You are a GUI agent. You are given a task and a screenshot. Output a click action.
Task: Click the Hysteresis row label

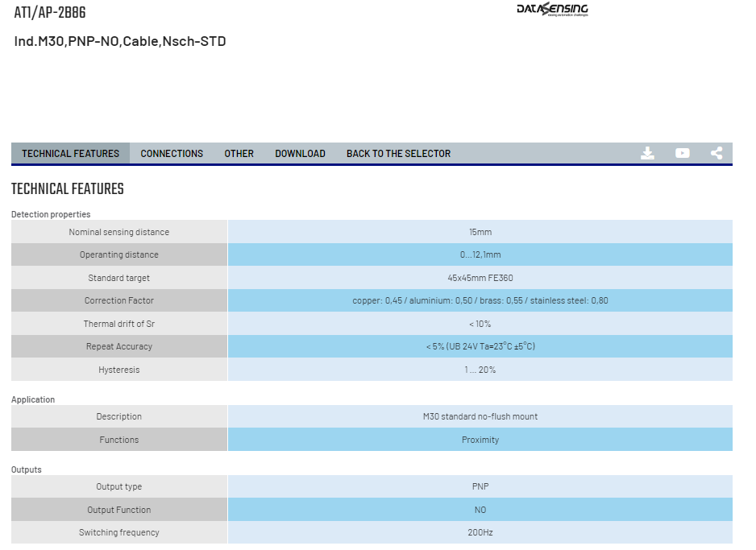(x=119, y=370)
